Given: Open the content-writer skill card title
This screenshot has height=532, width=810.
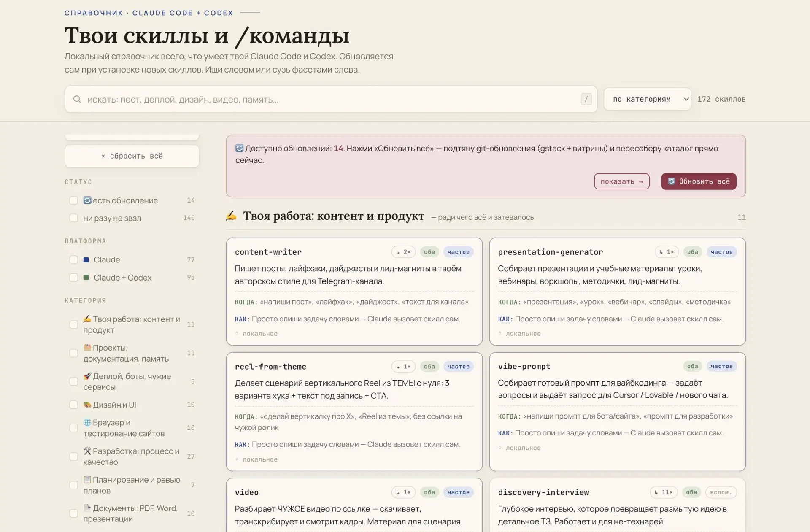Looking at the screenshot, I should [x=268, y=252].
